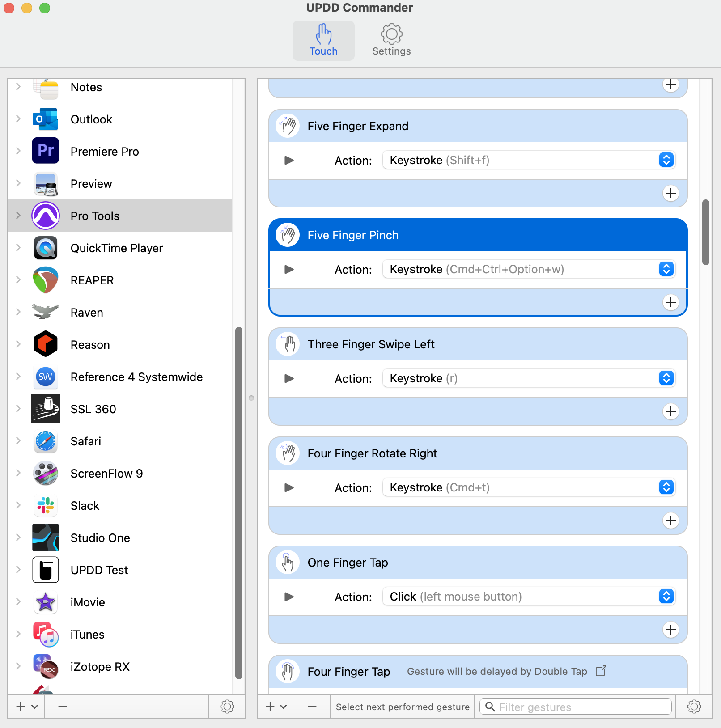Click the Raven bird icon

(46, 312)
